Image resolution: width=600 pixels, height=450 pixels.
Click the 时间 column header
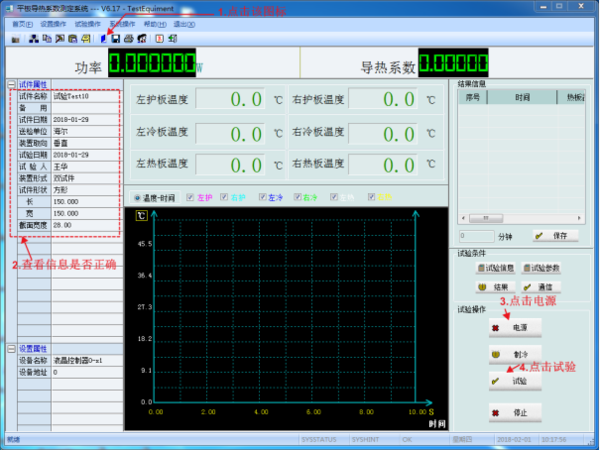(522, 98)
